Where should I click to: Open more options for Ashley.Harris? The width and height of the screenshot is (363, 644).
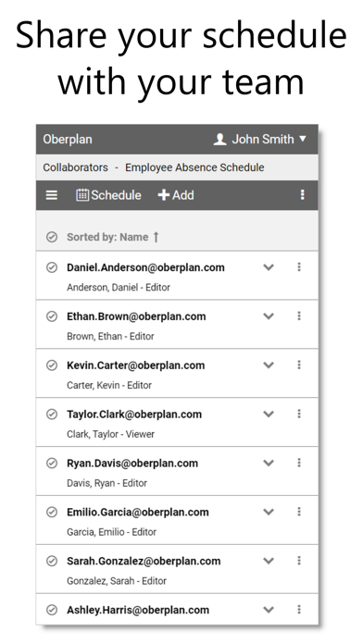[x=299, y=610]
